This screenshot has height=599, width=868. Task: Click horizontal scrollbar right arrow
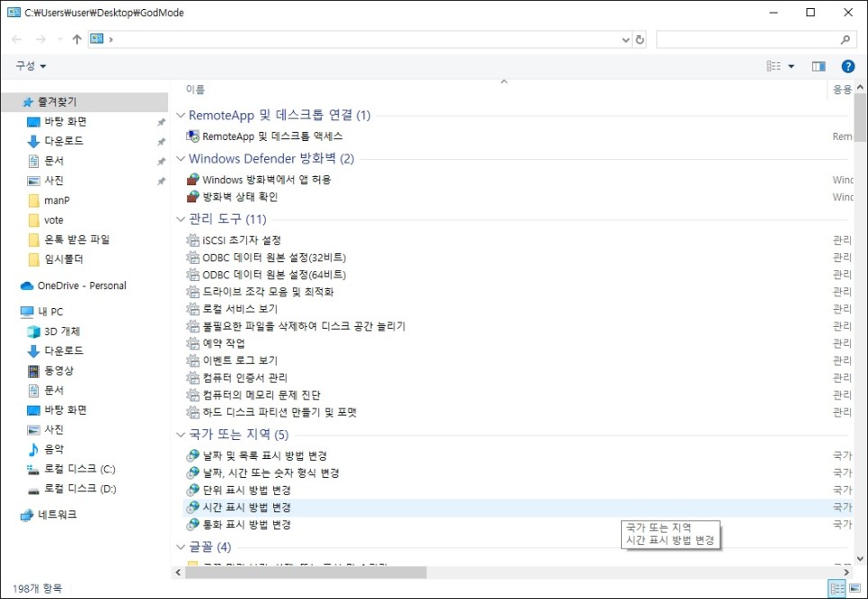pyautogui.click(x=846, y=572)
